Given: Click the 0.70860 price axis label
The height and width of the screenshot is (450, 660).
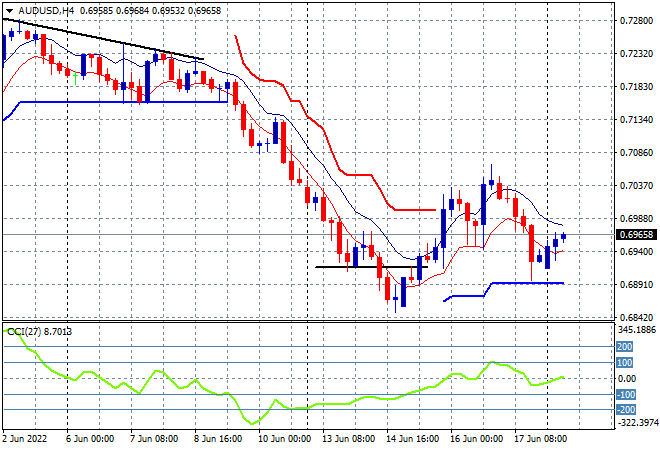Looking at the screenshot, I should coord(636,153).
